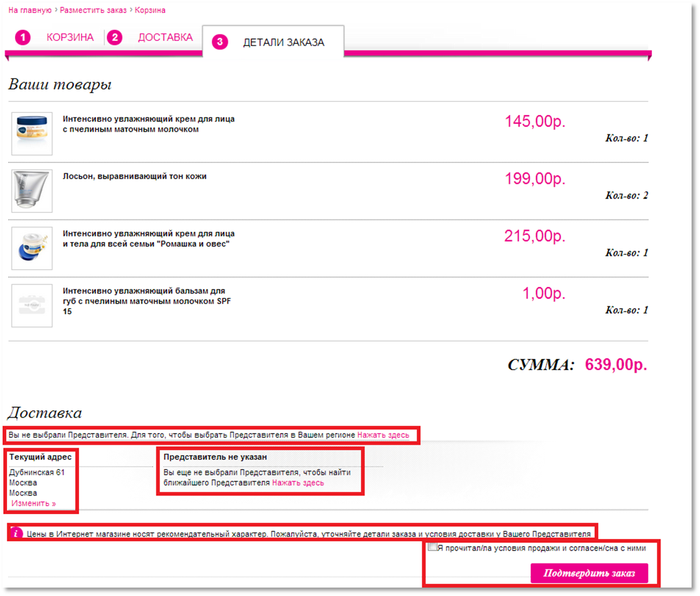This screenshot has height=596, width=700.
Task: Click the 145,00р. price
Action: pyautogui.click(x=535, y=121)
